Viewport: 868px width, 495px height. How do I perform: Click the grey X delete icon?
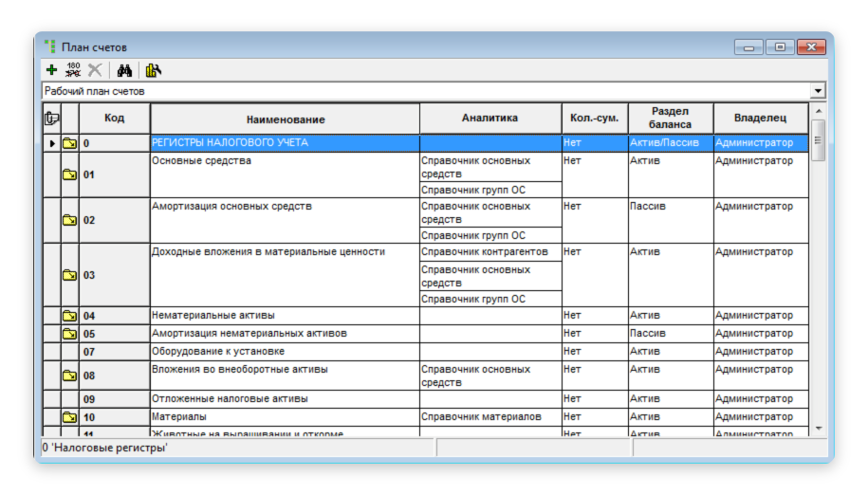pos(95,70)
